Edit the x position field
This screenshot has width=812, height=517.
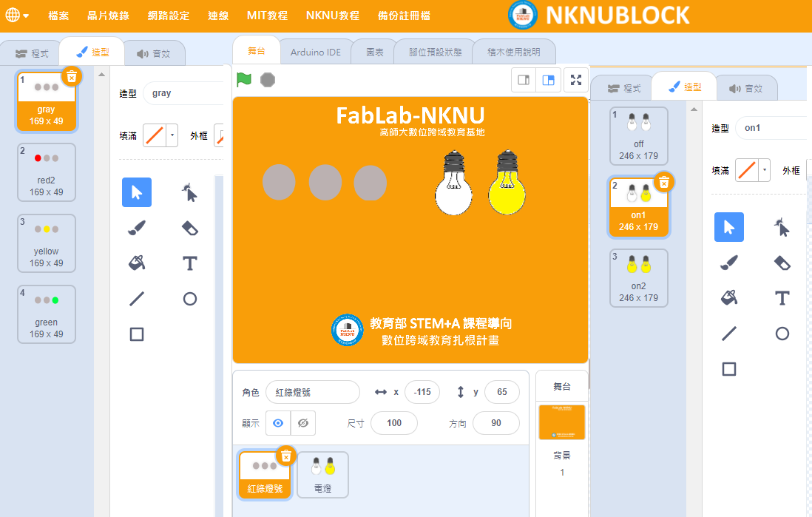click(x=422, y=392)
